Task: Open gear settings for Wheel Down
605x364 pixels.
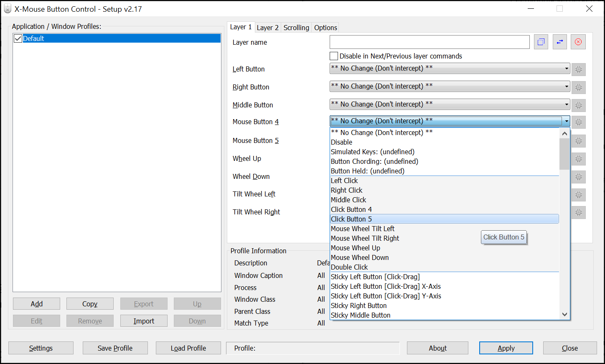Action: (579, 177)
